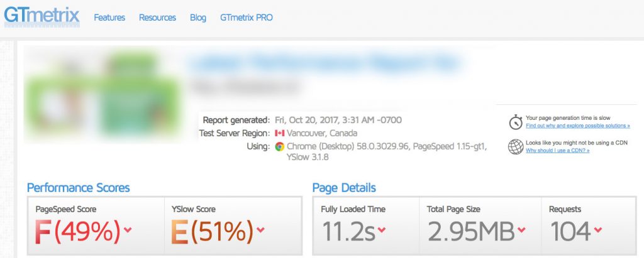Click the globe CDN icon
Image resolution: width=644 pixels, height=258 pixels.
pos(516,147)
